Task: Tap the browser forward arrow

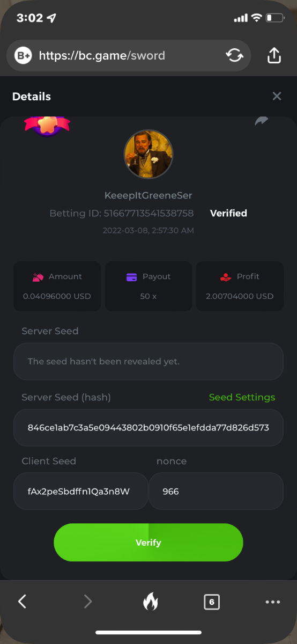Action: click(88, 602)
